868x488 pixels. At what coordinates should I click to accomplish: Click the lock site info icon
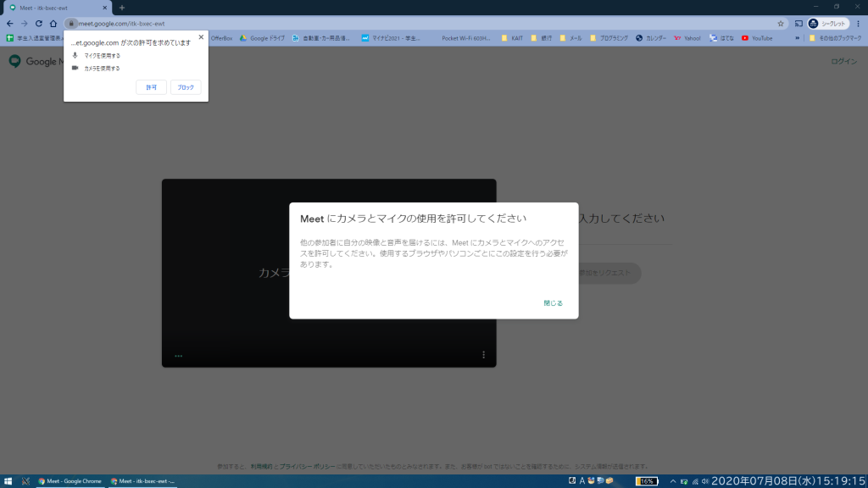click(71, 23)
